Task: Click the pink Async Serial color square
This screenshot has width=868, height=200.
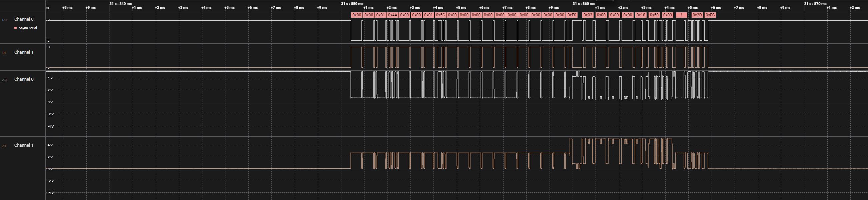Action: (x=15, y=28)
